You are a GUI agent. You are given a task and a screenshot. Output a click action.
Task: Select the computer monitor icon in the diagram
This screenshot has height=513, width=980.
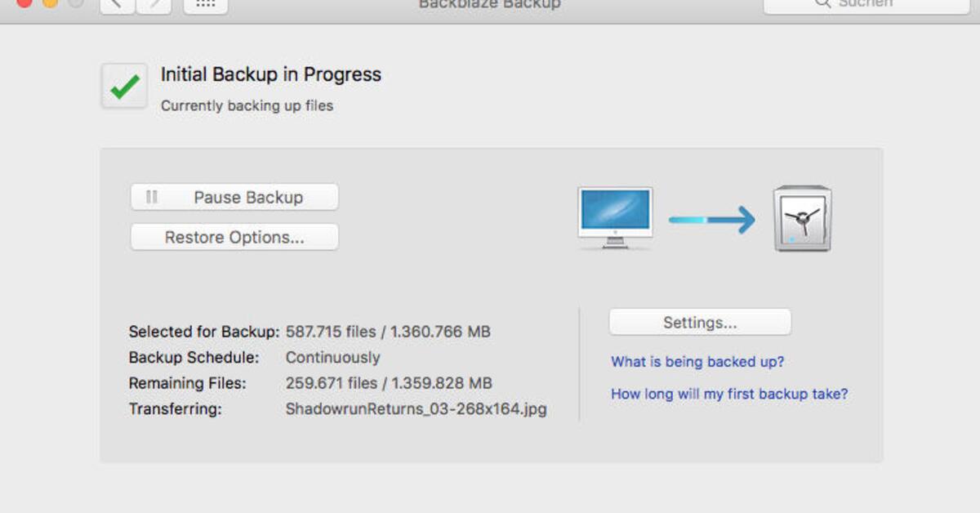[614, 214]
